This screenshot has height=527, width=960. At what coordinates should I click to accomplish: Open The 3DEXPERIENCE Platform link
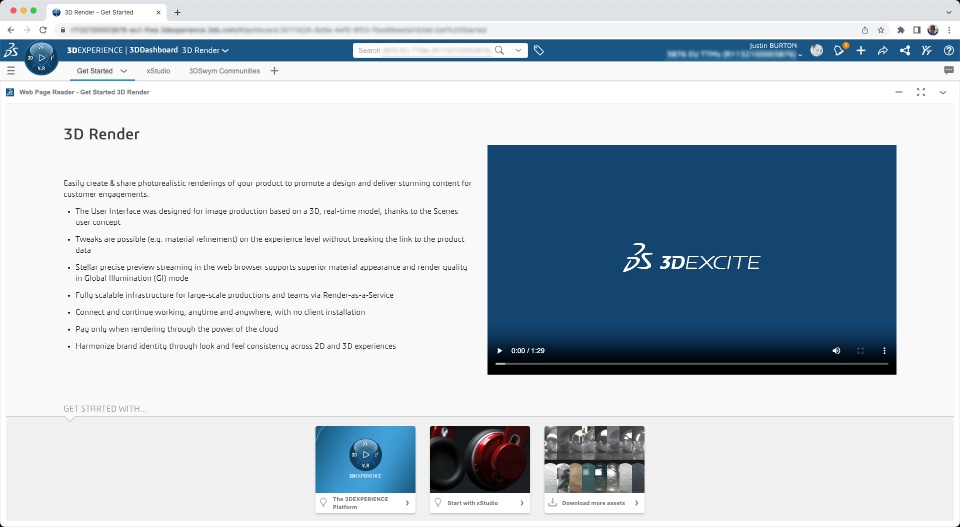point(366,503)
